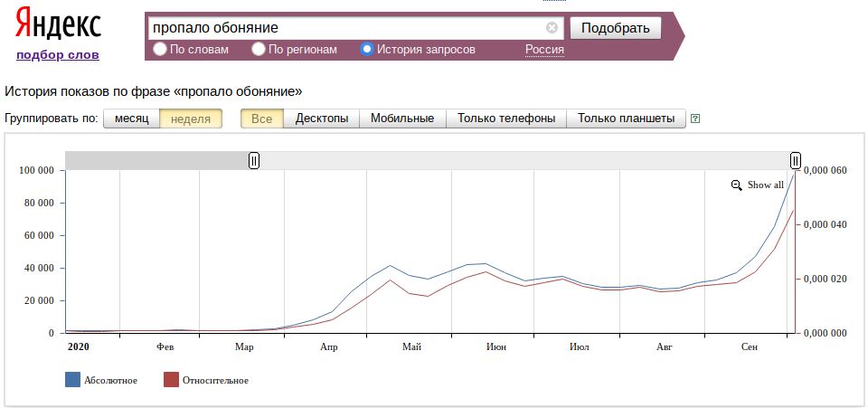
Task: Click the 'Относительное' legend label
Action: click(x=215, y=380)
